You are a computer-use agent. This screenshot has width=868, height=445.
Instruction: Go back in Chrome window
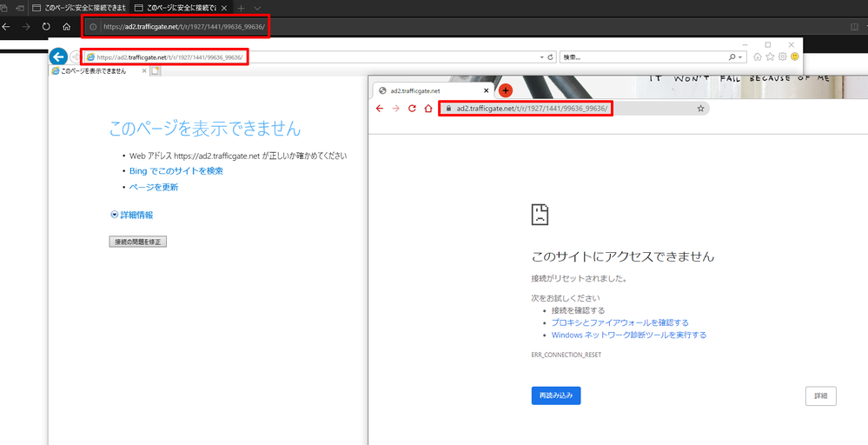(379, 109)
